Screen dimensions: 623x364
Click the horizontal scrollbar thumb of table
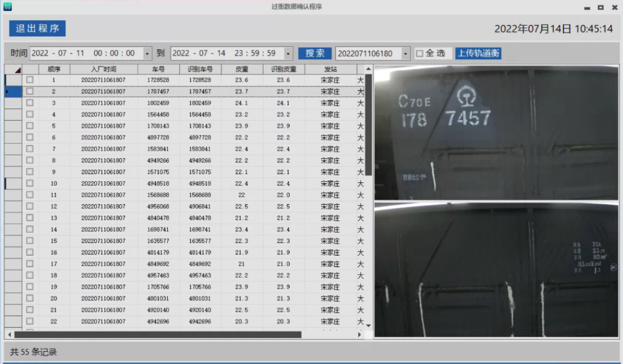[x=157, y=335]
